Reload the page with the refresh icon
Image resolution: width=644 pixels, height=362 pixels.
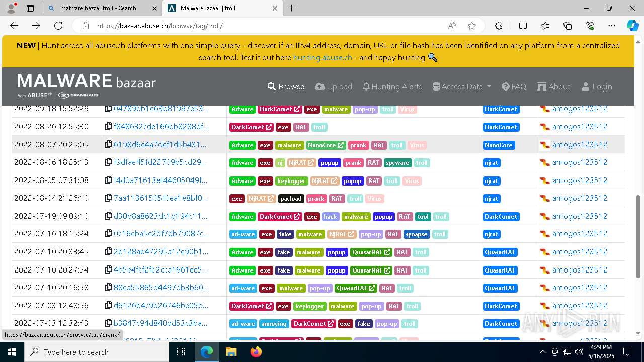click(58, 26)
